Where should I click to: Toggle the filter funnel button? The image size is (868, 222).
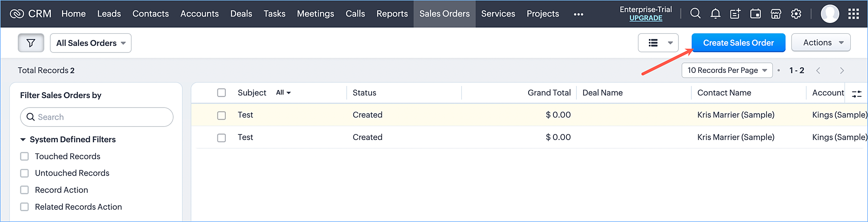click(31, 43)
